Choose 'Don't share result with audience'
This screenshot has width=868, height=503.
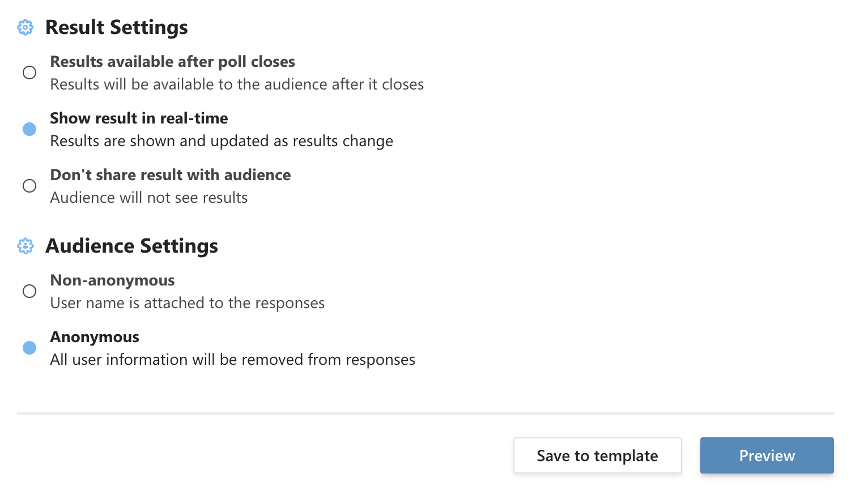pos(29,186)
